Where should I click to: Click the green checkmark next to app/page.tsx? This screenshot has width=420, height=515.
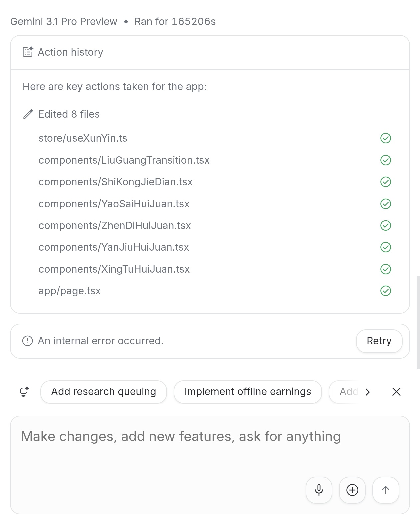(x=386, y=291)
